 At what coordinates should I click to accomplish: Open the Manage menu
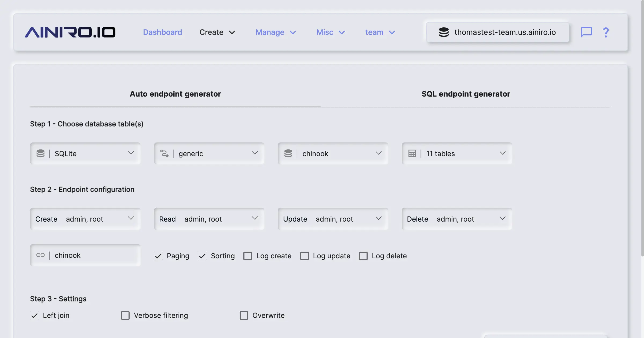tap(276, 32)
